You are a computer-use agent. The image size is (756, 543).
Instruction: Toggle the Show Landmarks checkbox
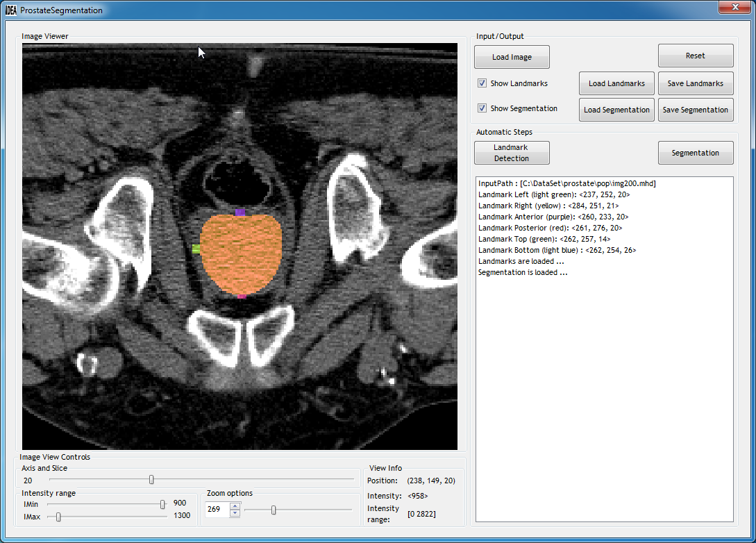482,83
